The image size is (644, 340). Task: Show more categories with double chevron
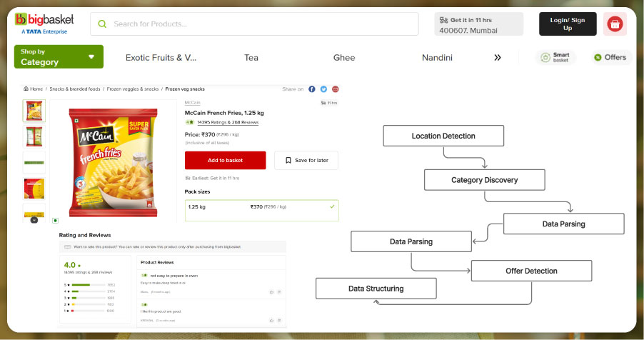(498, 58)
